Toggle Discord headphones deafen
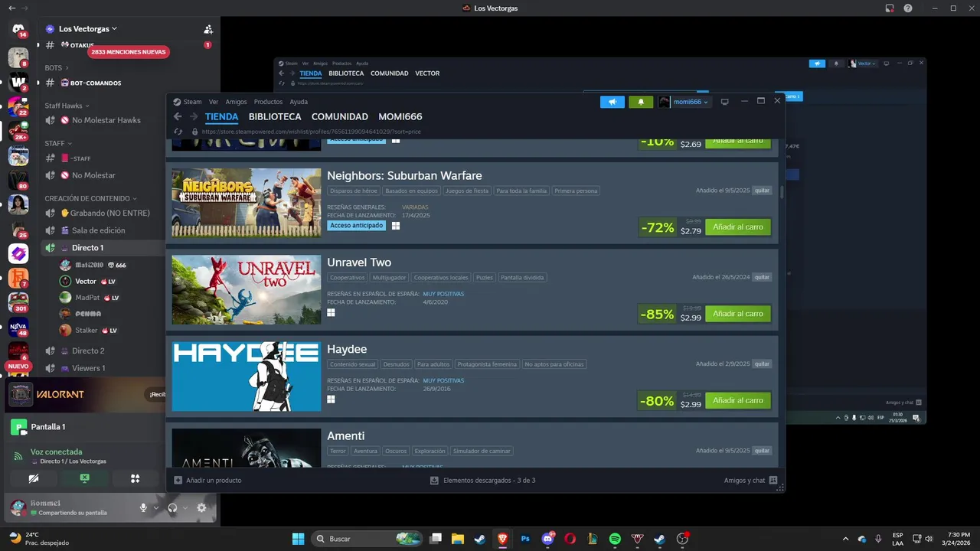The height and width of the screenshot is (551, 980). [x=172, y=507]
